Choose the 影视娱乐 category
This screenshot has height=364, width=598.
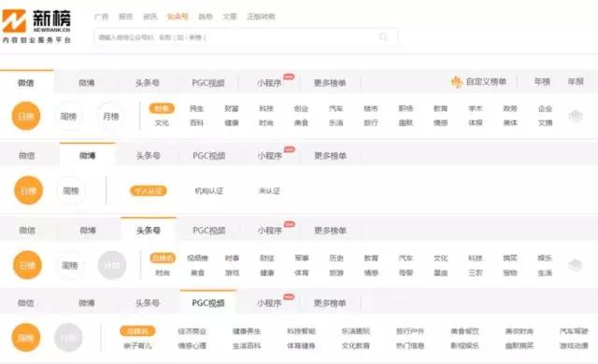pyautogui.click(x=465, y=345)
